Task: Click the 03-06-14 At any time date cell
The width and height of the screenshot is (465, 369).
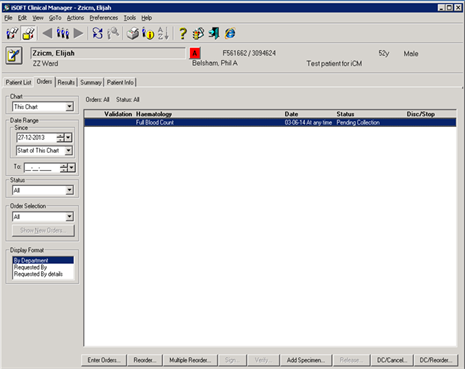Action: [308, 123]
